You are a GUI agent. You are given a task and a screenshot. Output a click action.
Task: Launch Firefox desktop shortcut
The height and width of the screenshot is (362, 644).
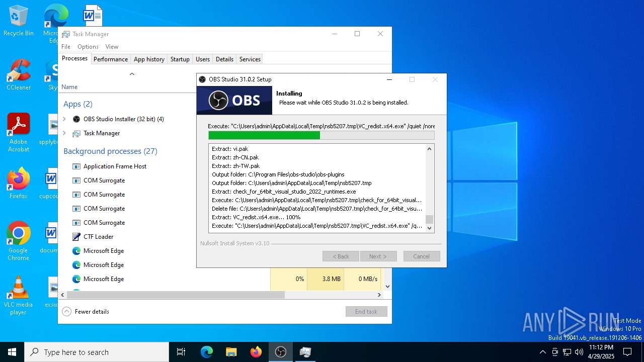(18, 184)
